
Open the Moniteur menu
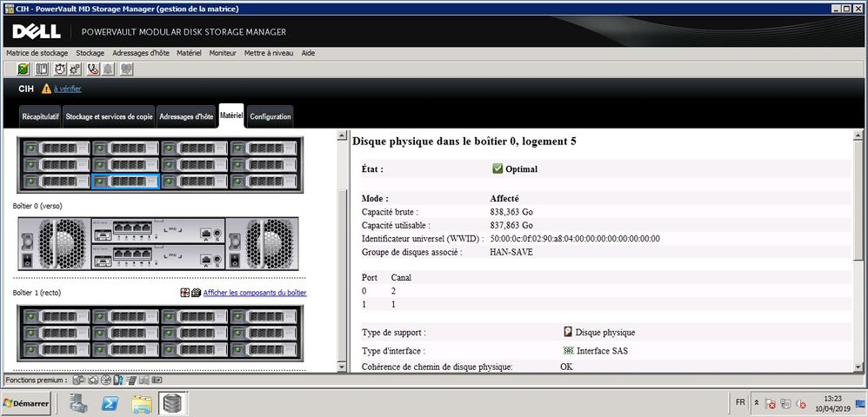[x=223, y=53]
